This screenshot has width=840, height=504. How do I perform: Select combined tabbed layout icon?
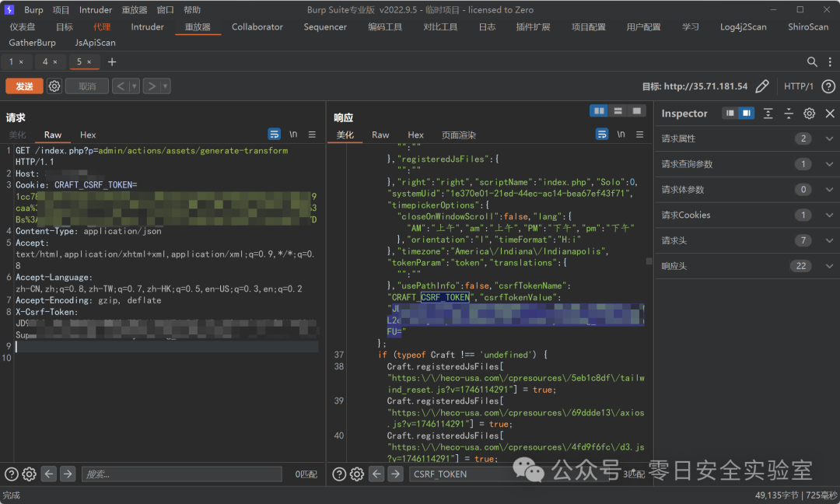(x=636, y=111)
